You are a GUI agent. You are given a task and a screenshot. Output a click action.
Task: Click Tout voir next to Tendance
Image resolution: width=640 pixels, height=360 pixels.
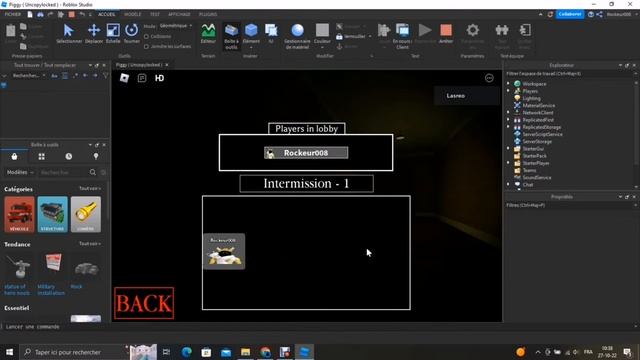[90, 244]
